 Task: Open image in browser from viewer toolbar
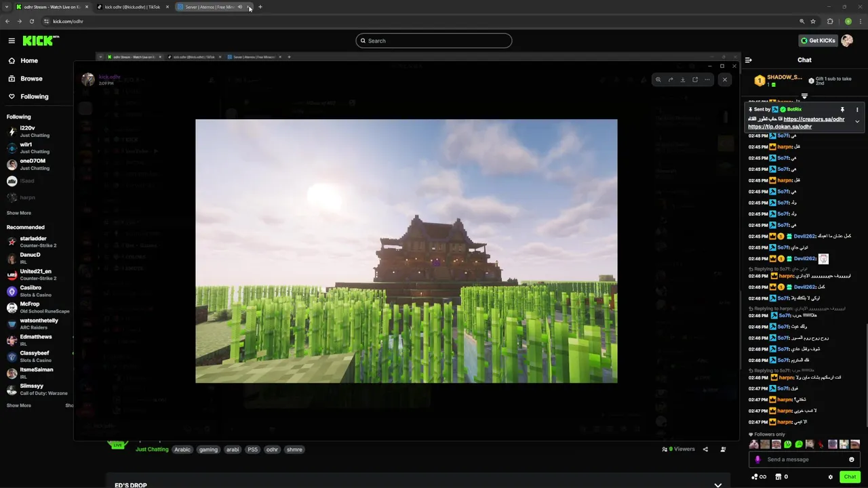[694, 79]
